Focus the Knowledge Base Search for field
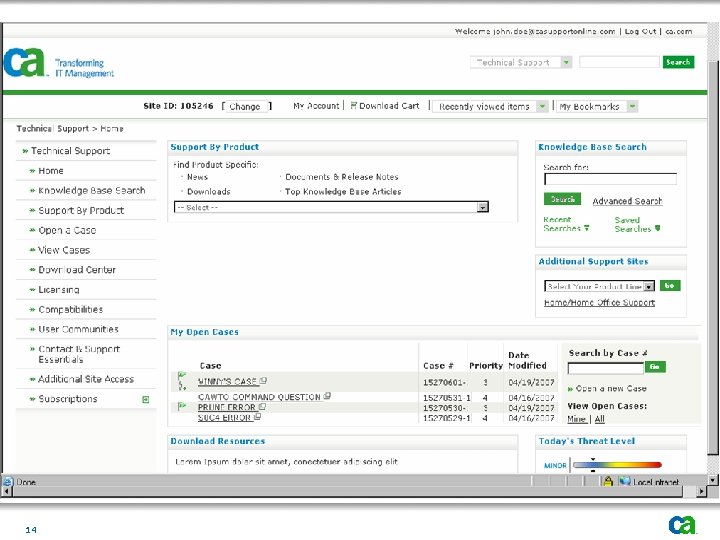720x540 pixels. pos(610,179)
